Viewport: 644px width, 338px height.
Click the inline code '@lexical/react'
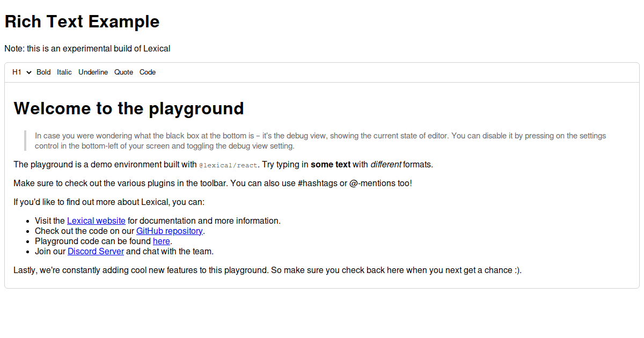228,165
